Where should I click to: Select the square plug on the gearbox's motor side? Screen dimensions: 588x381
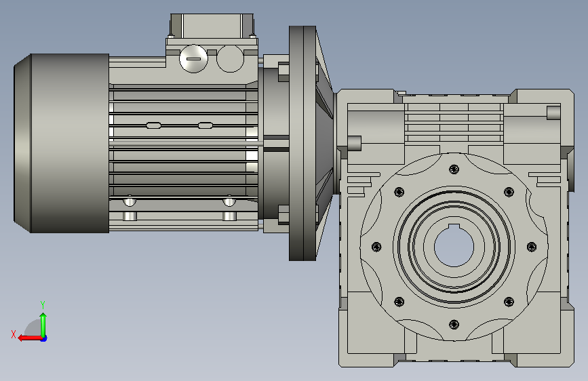point(355,143)
